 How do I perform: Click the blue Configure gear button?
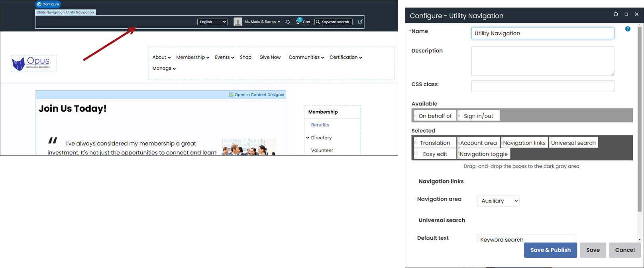click(x=48, y=4)
